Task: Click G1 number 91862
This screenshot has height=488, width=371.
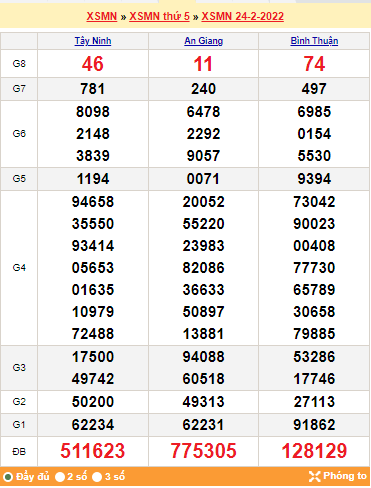Action: [x=314, y=425]
